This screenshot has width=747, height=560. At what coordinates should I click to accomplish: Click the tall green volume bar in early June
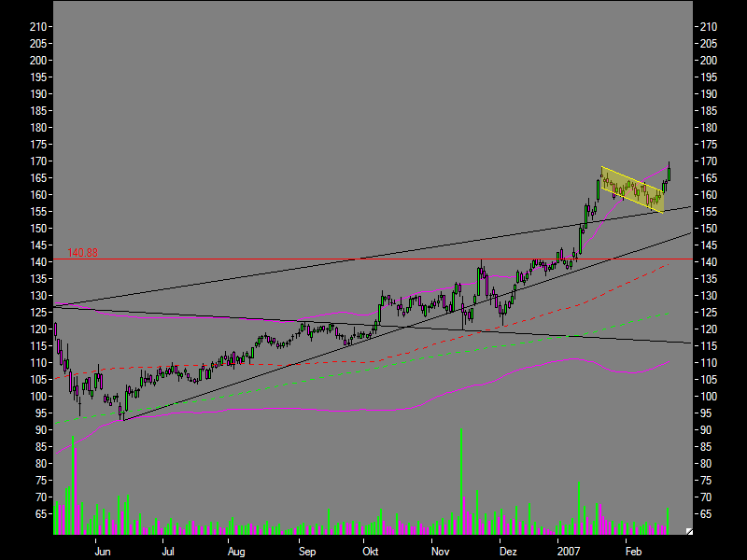[x=73, y=485]
